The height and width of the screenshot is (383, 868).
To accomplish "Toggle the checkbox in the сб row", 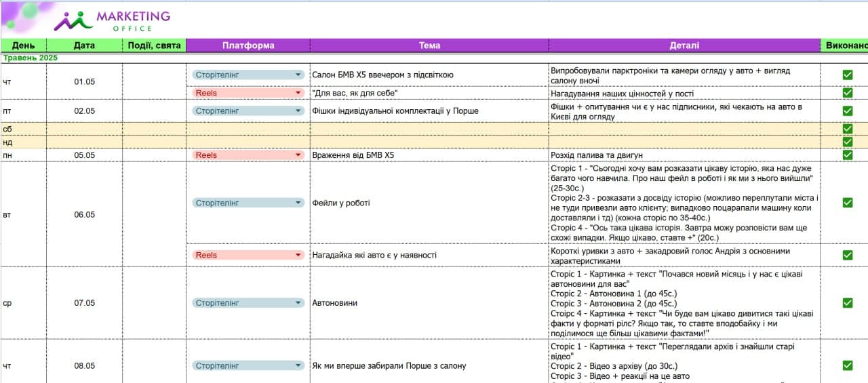I will click(847, 129).
